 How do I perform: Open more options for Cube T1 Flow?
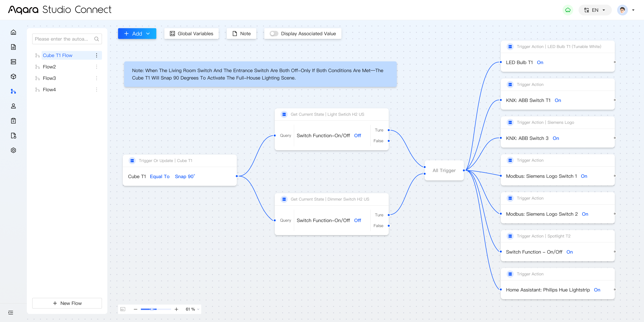coord(96,56)
